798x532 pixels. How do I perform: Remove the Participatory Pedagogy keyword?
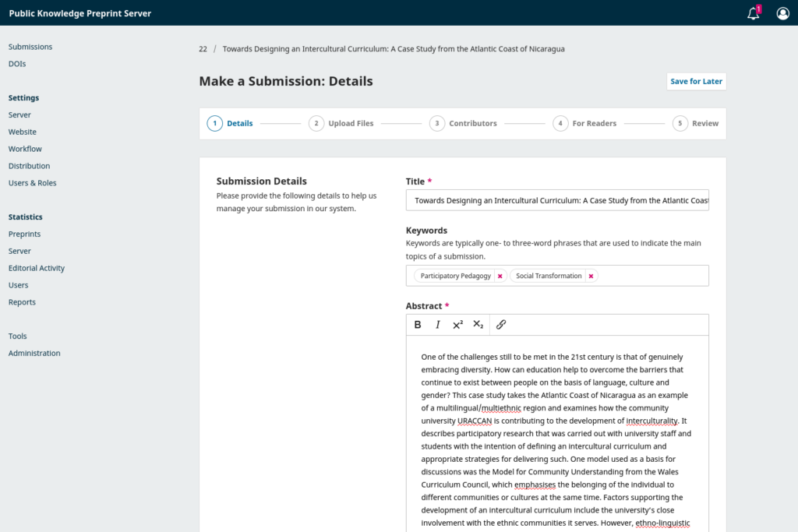pos(500,275)
